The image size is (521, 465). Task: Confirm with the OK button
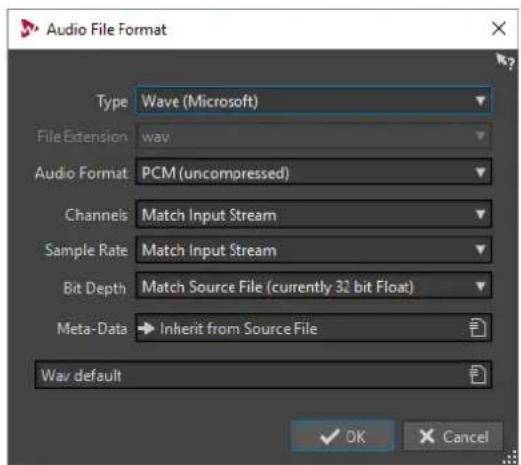pyautogui.click(x=342, y=436)
